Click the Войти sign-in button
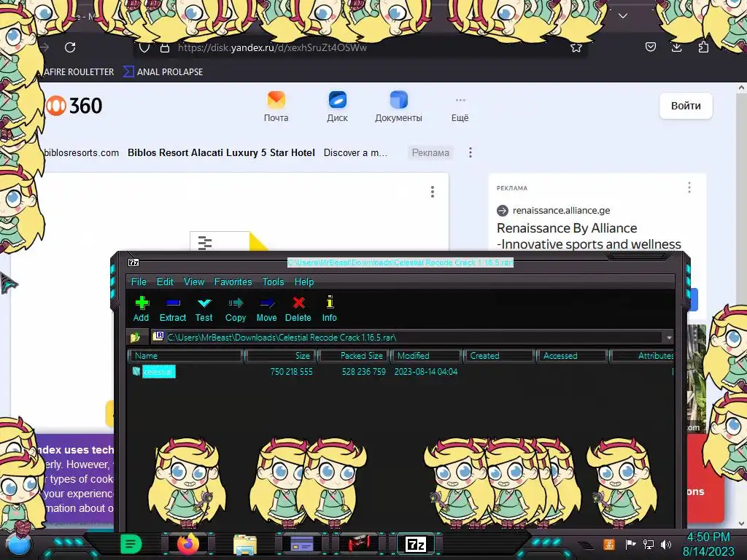 point(686,106)
